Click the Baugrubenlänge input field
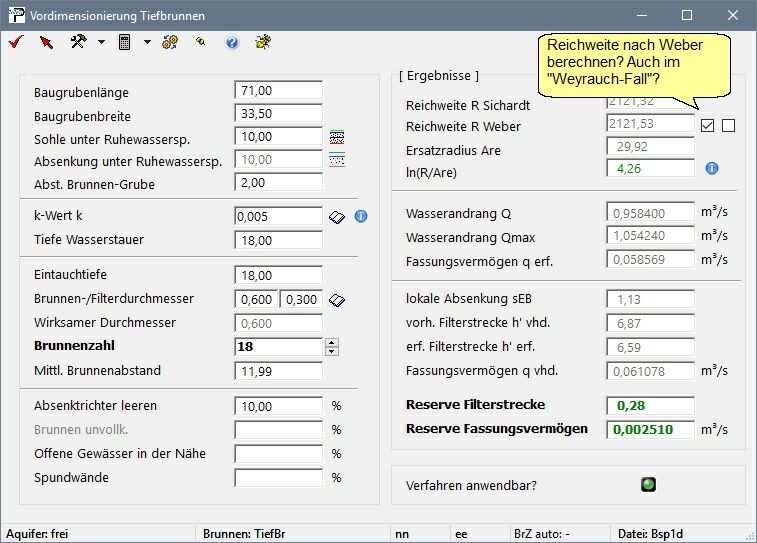This screenshot has width=757, height=543. [x=278, y=90]
